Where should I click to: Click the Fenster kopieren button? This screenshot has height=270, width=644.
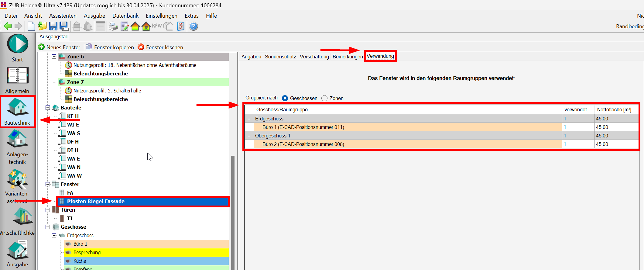(110, 47)
